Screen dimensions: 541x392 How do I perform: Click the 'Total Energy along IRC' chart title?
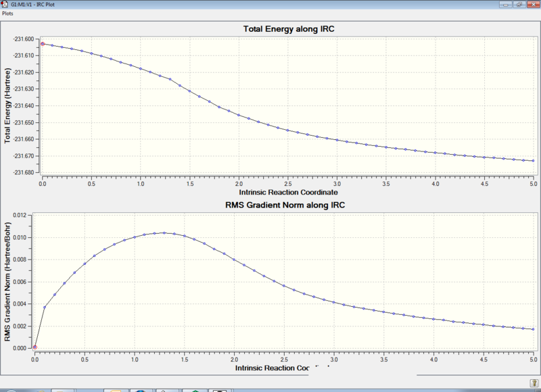289,29
